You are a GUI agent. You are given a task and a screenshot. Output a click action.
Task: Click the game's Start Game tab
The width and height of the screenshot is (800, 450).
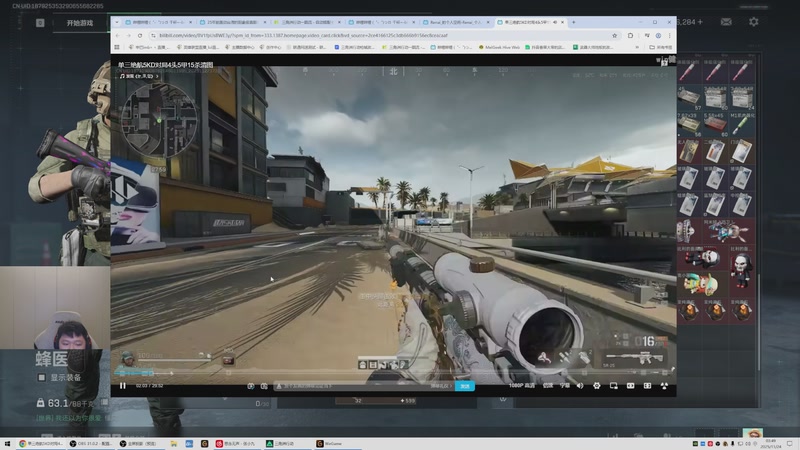click(x=80, y=23)
